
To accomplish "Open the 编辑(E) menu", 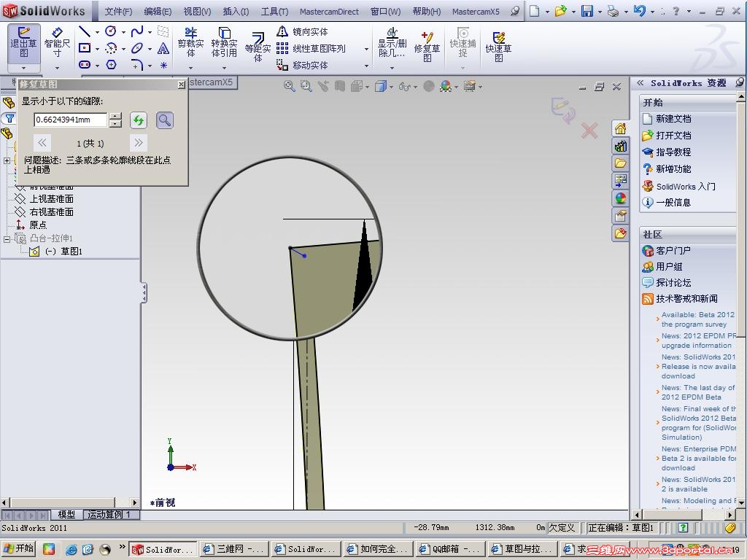I will click(158, 11).
